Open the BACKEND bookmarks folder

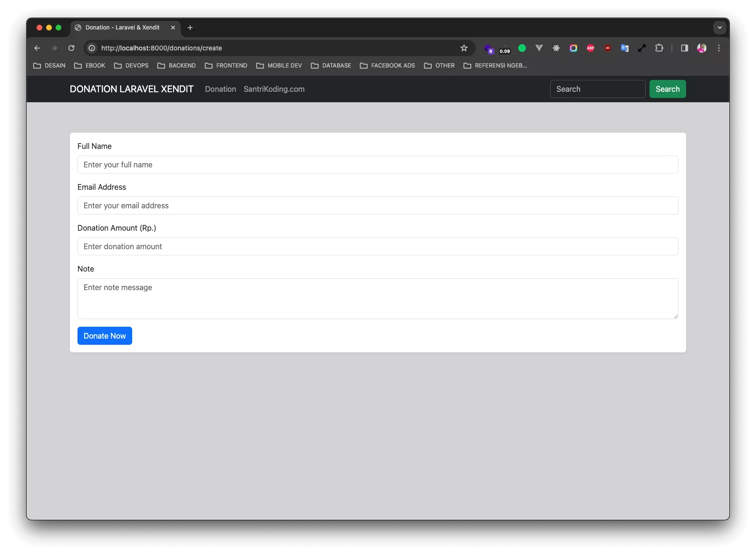[x=176, y=66]
